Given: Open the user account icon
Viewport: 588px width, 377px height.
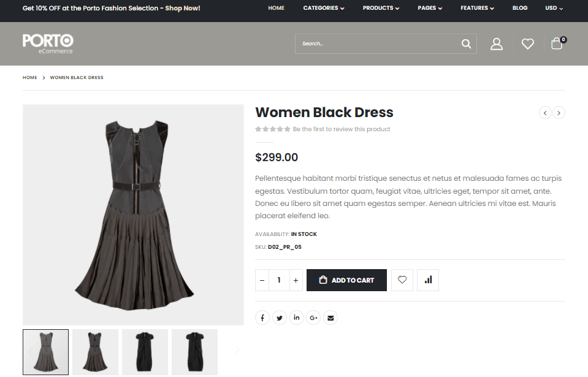Looking at the screenshot, I should click(497, 44).
